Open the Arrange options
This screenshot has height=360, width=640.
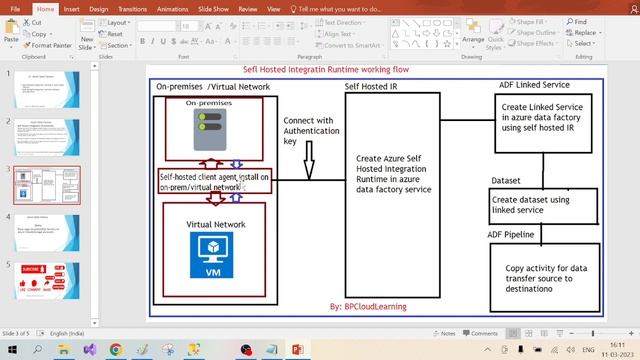click(473, 33)
